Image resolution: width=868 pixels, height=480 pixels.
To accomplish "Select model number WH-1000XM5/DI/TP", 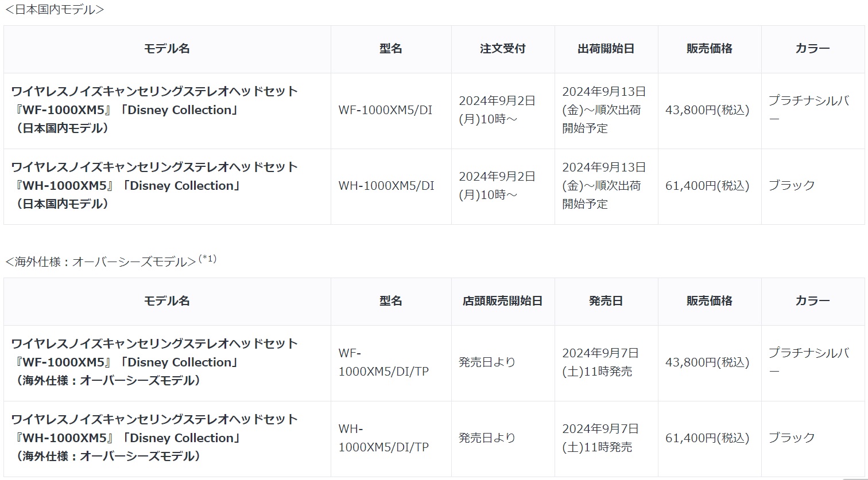I will 383,438.
